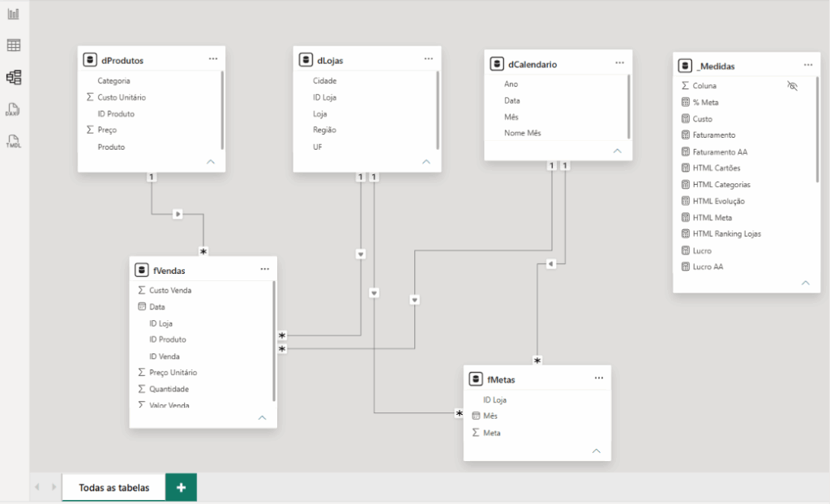This screenshot has width=830, height=504.
Task: Select filter arrow on dLojas-fMetas relationship line
Action: click(374, 293)
